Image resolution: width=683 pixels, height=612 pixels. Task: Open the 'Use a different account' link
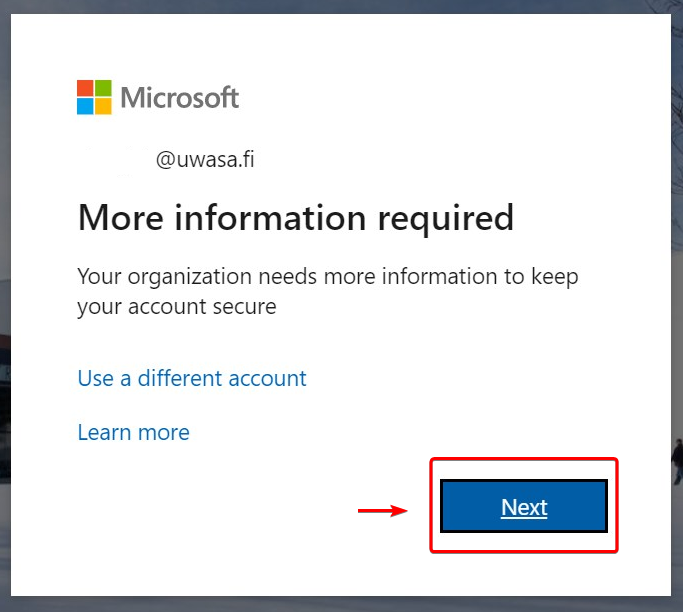pyautogui.click(x=192, y=378)
